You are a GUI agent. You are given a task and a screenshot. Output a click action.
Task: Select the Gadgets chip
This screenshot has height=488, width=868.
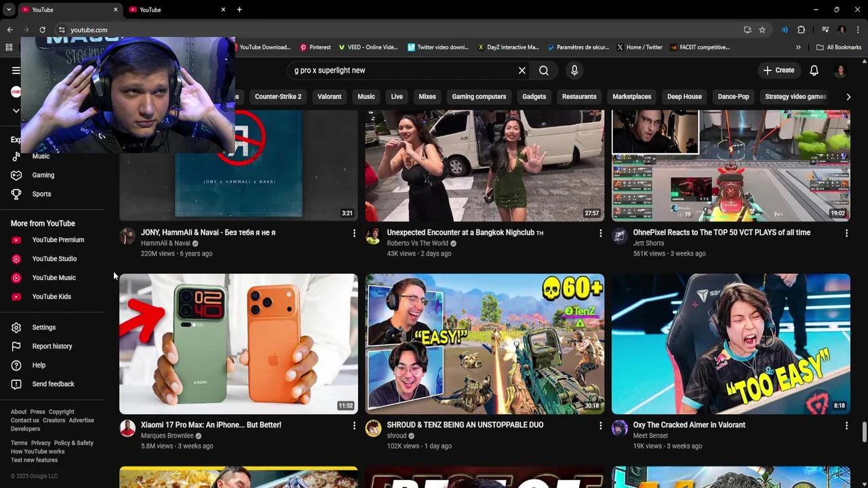tap(534, 97)
